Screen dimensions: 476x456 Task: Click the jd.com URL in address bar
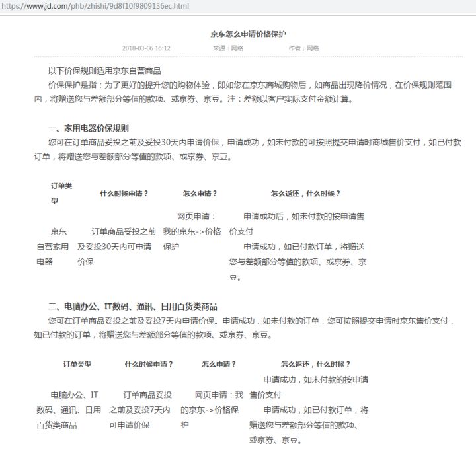(95, 6)
